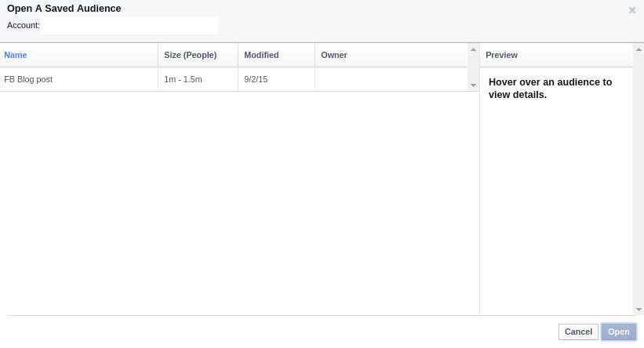Click Preview panel scroll down arrow
Image resolution: width=644 pixels, height=348 pixels.
point(638,310)
